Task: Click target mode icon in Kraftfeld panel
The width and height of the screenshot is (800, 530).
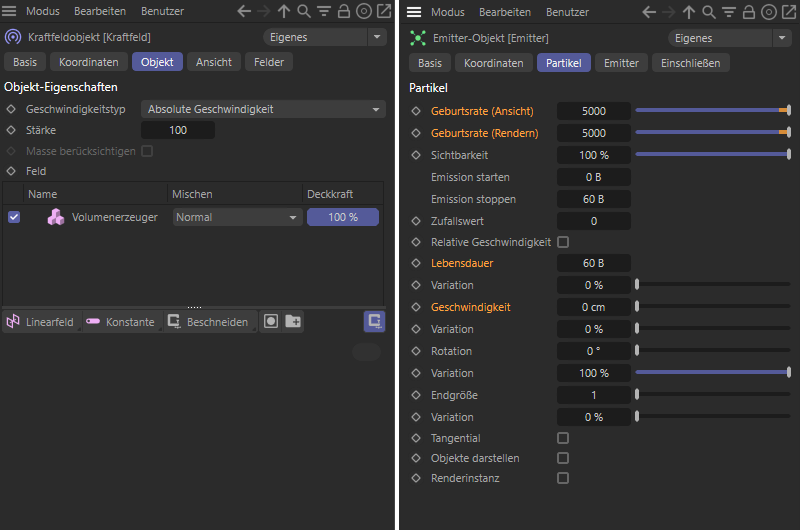Action: (364, 11)
